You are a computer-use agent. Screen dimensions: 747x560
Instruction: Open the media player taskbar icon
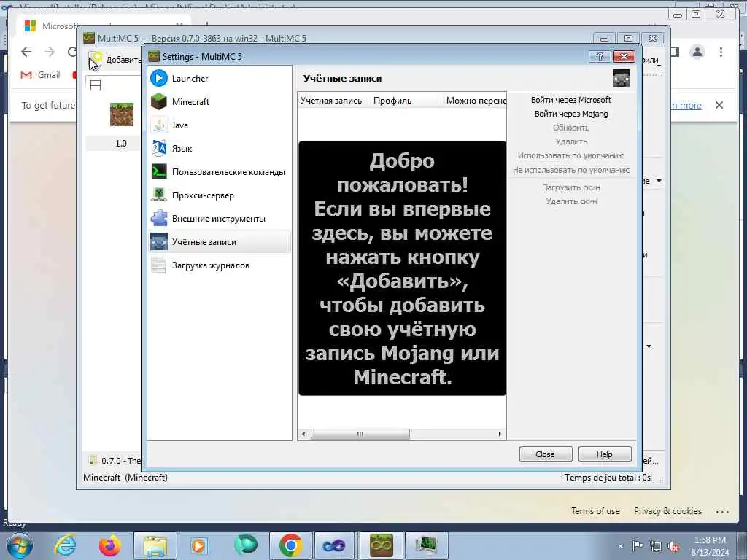pyautogui.click(x=198, y=545)
